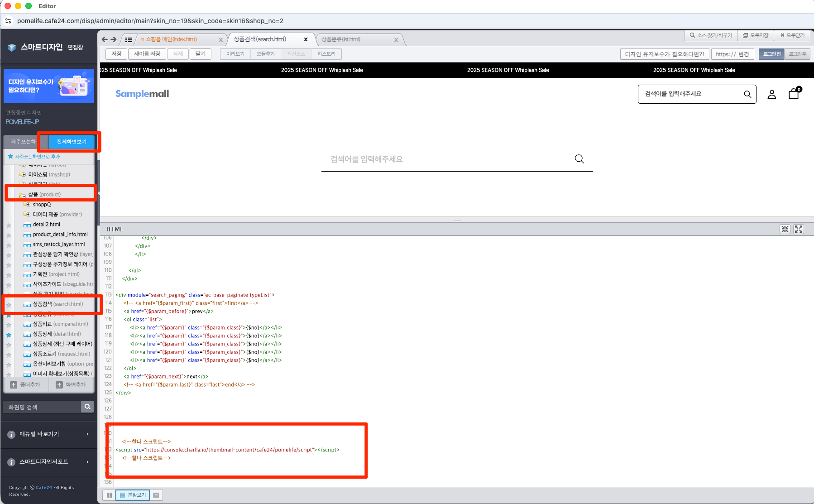Image resolution: width=814 pixels, height=504 pixels.
Task: Click the splitter handle above HTML panel
Action: [457, 220]
